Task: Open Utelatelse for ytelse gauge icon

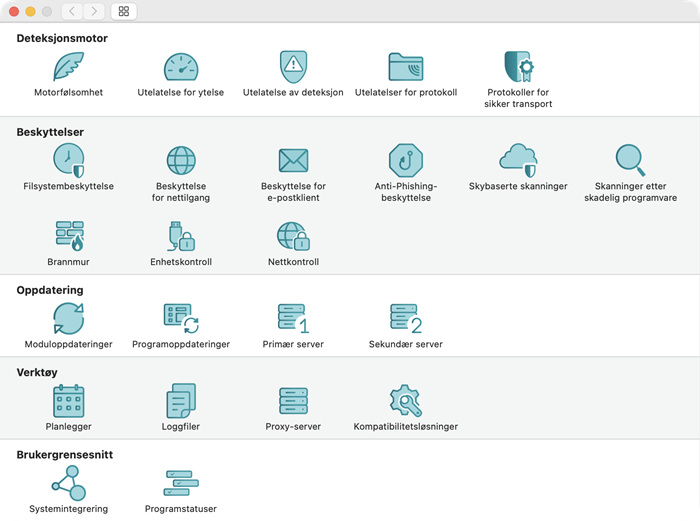Action: click(181, 67)
